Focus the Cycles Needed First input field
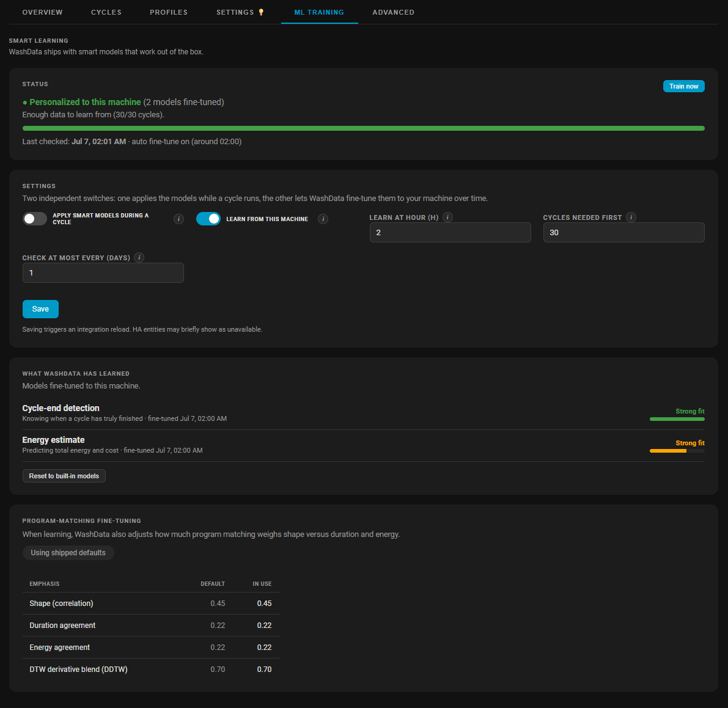The height and width of the screenshot is (708, 728). tap(623, 233)
